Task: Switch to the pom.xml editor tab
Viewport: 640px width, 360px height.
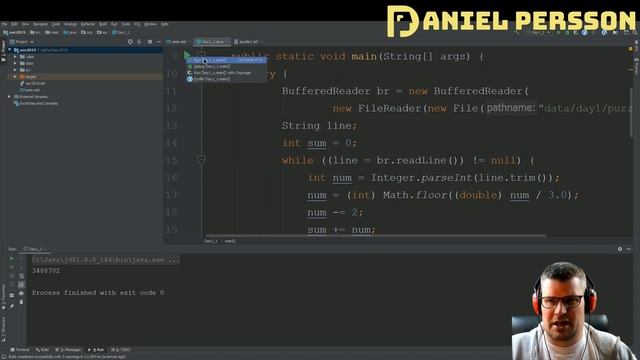Action: click(178, 42)
